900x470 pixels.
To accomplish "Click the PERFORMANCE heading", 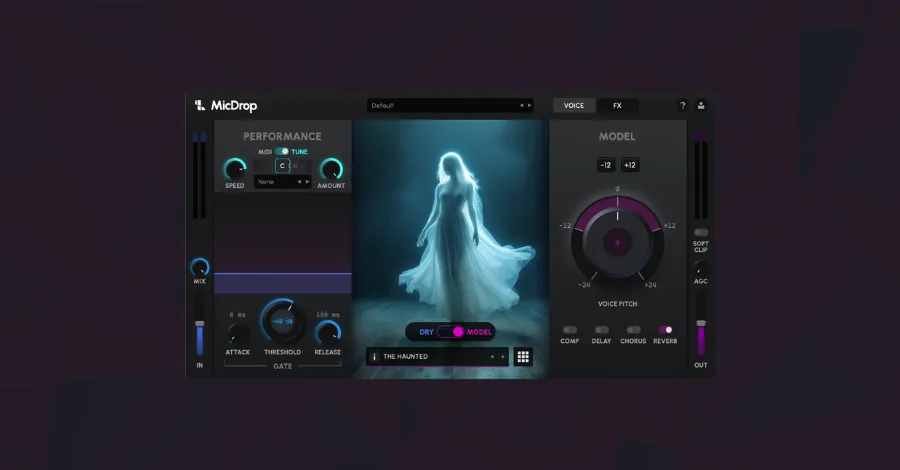I will click(282, 137).
